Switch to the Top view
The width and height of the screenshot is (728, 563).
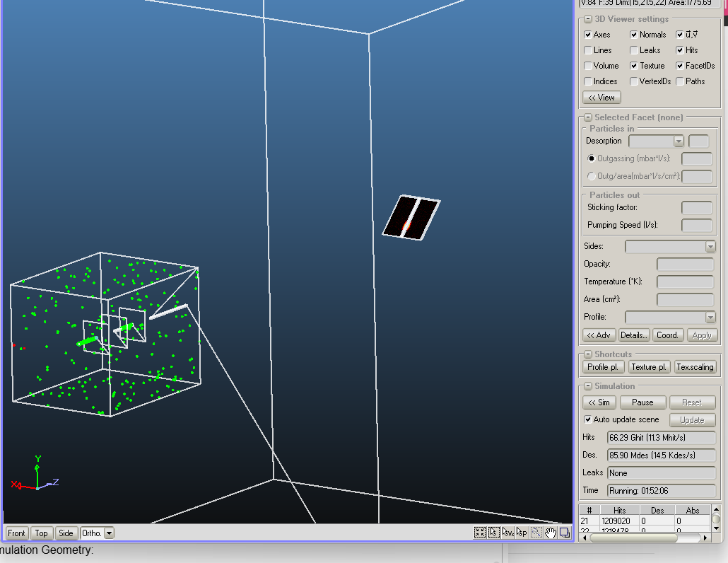tap(42, 533)
